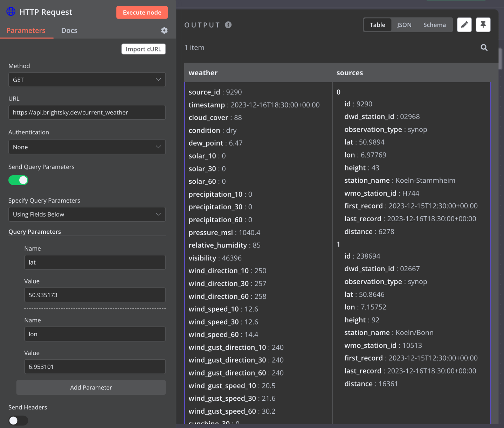The image size is (504, 428).
Task: Click the Execute node button
Action: [x=142, y=12]
